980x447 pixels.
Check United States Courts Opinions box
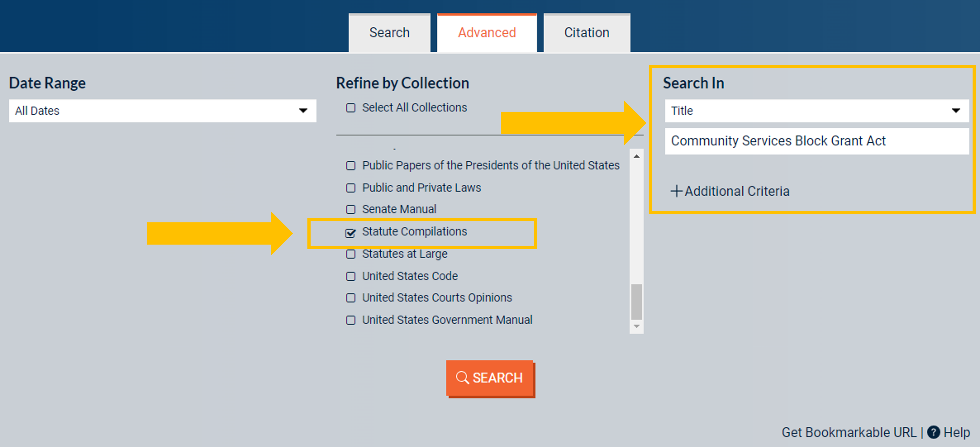coord(350,298)
